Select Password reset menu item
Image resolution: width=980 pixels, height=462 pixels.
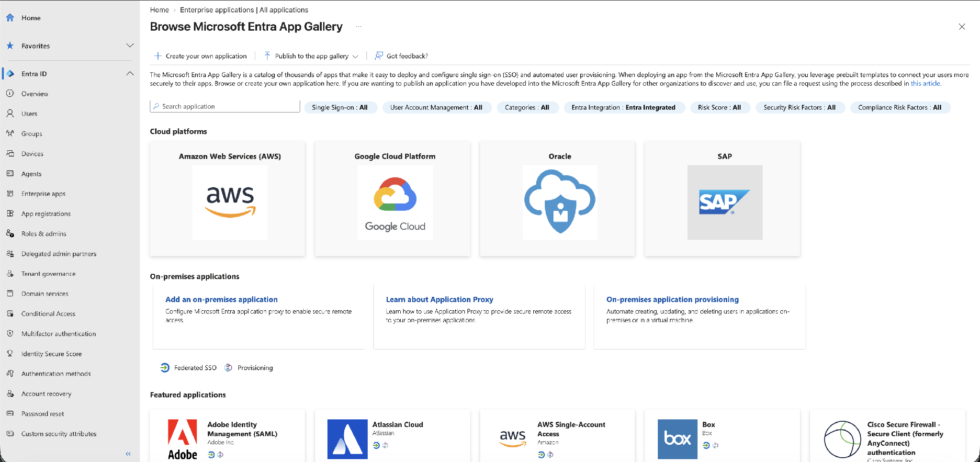(x=43, y=414)
